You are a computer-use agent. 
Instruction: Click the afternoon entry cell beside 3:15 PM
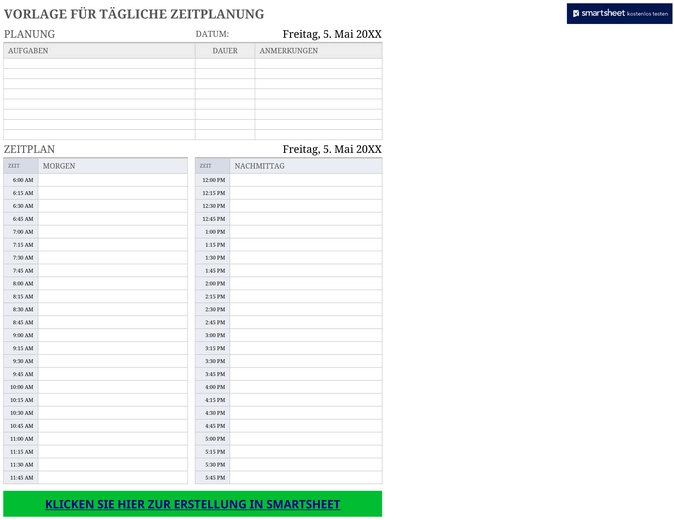click(306, 348)
